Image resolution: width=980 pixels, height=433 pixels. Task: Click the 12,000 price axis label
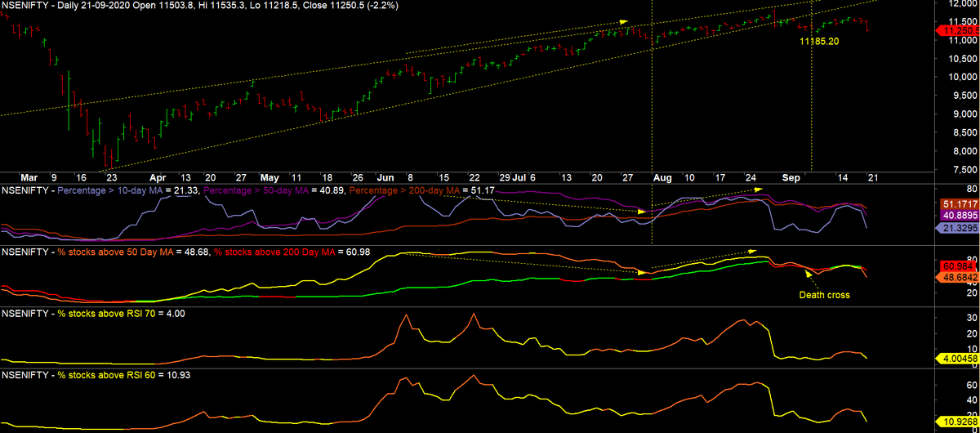963,4
